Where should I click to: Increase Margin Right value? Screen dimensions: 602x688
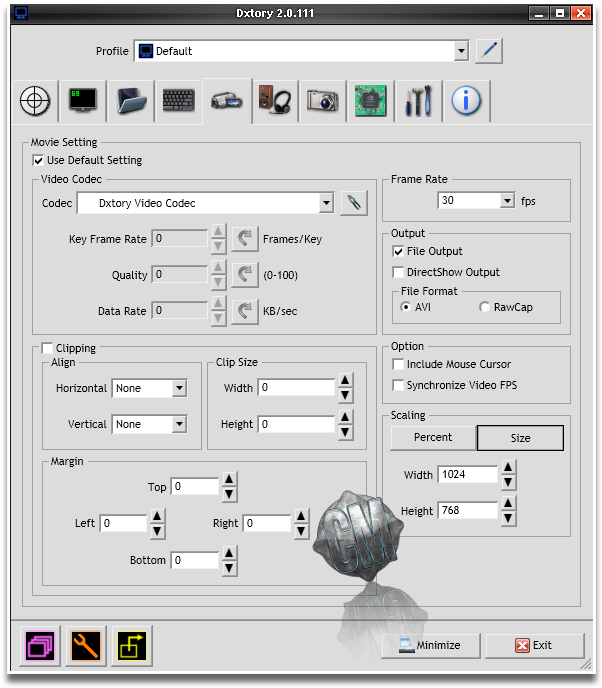coord(301,516)
